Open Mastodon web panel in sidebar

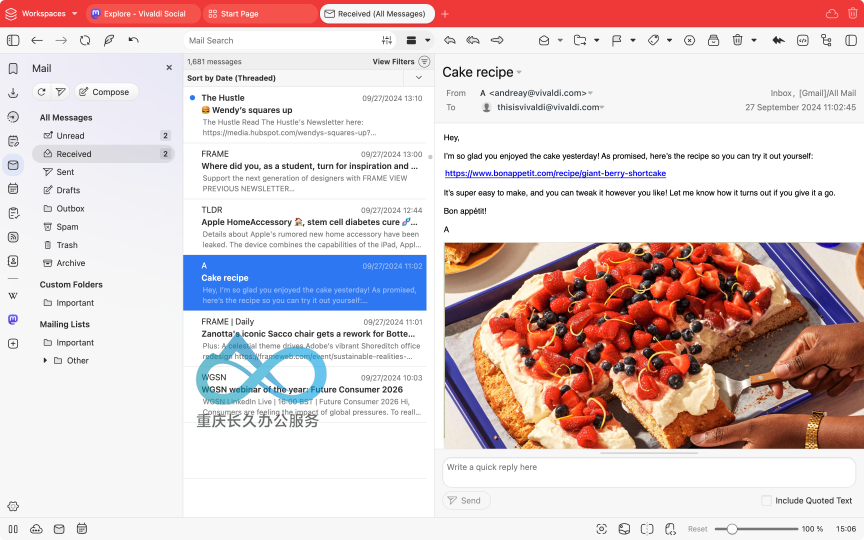point(13,319)
